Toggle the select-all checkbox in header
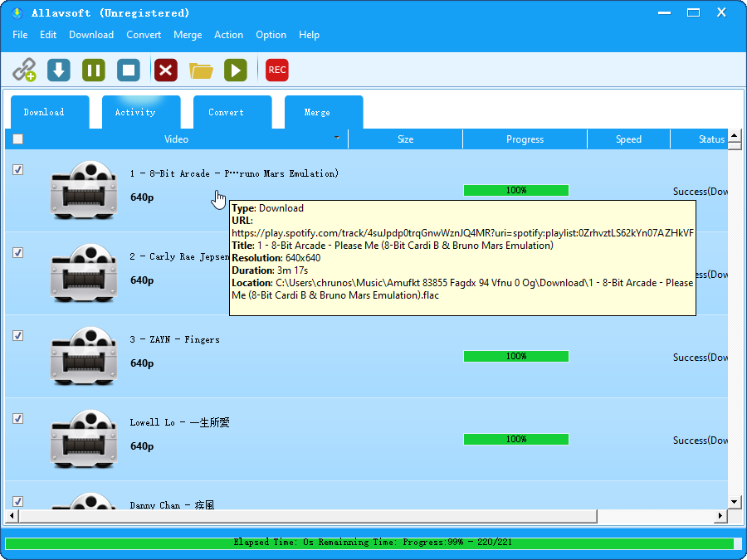Viewport: 747px width, 560px height. tap(18, 139)
